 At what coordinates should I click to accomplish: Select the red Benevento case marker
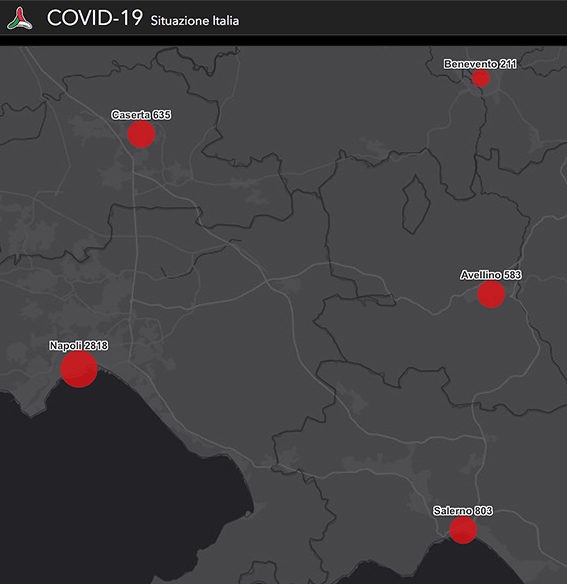[x=481, y=78]
